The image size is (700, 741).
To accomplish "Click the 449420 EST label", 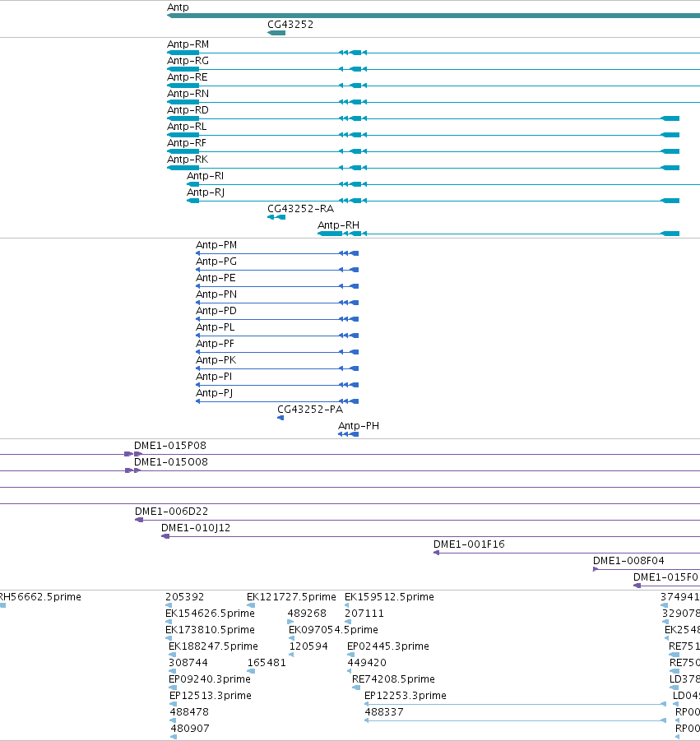I will (x=367, y=663).
